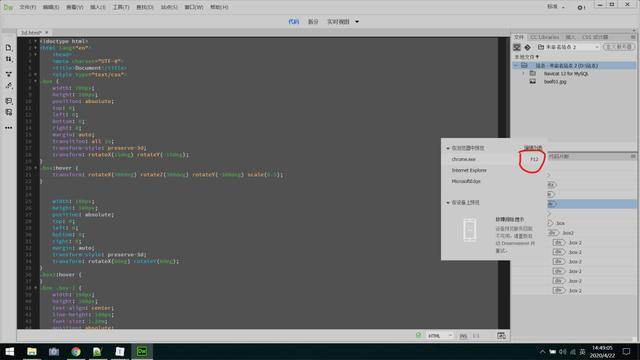The width and height of the screenshot is (640, 360).
Task: Open the 文件(F) menu
Action: pos(28,7)
